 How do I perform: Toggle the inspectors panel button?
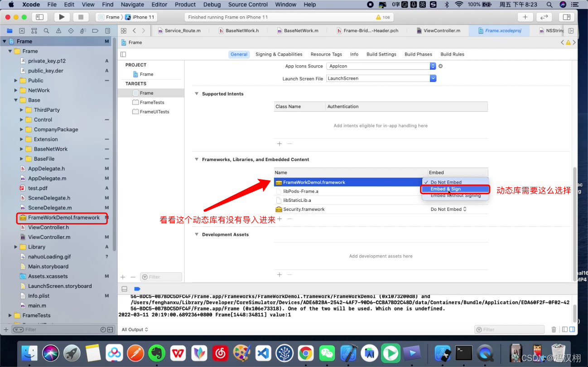(x=566, y=17)
